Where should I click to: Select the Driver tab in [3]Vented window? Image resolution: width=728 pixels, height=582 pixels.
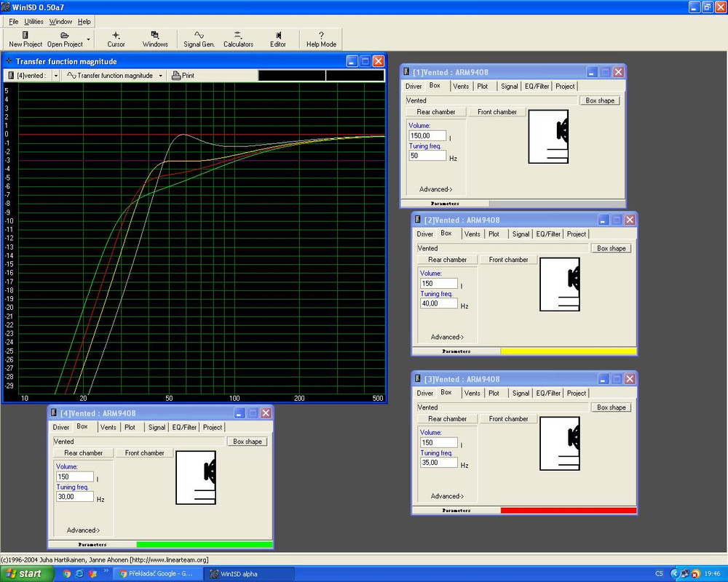425,394
